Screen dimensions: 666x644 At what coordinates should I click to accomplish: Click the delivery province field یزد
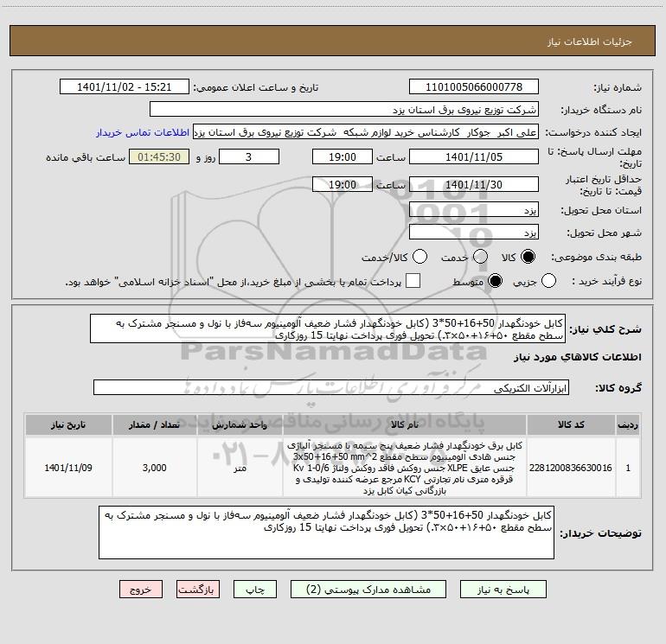coord(474,210)
